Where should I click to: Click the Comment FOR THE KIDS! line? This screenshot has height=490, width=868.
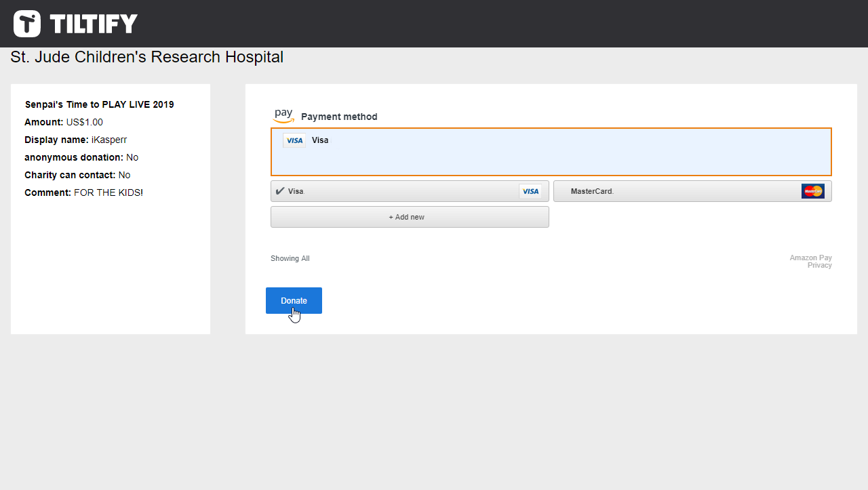(84, 192)
